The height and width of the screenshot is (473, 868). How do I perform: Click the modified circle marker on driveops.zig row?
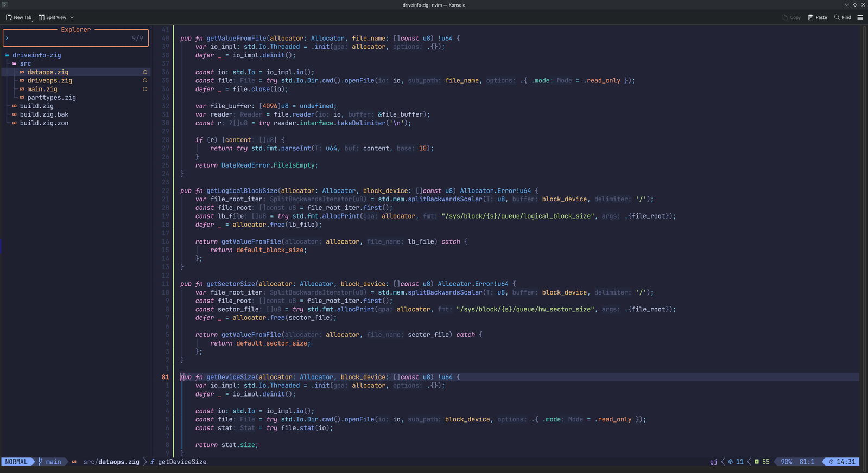pyautogui.click(x=145, y=81)
